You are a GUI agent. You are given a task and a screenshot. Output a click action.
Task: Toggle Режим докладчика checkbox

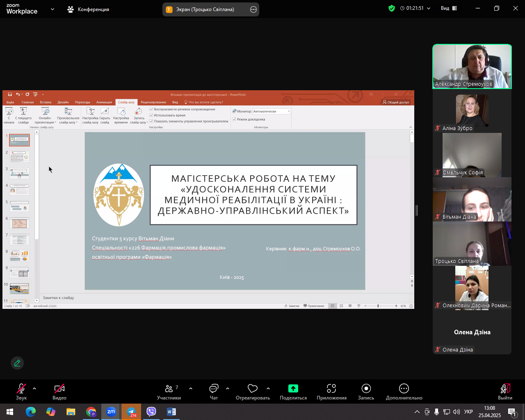234,119
